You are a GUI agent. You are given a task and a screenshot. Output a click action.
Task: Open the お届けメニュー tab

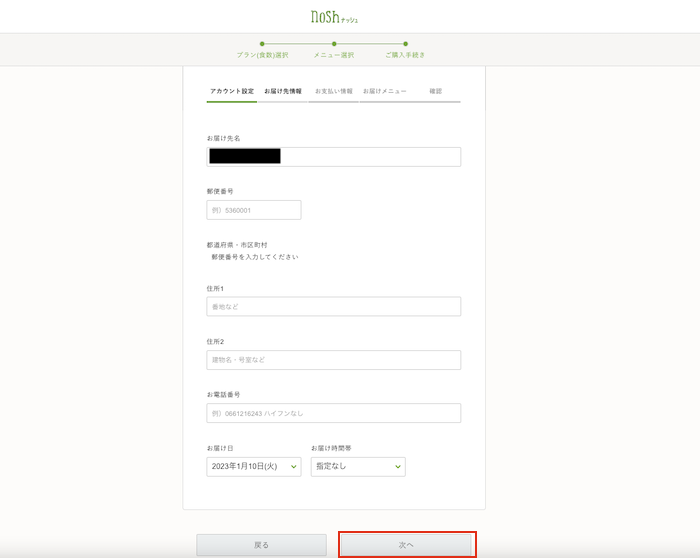[384, 92]
